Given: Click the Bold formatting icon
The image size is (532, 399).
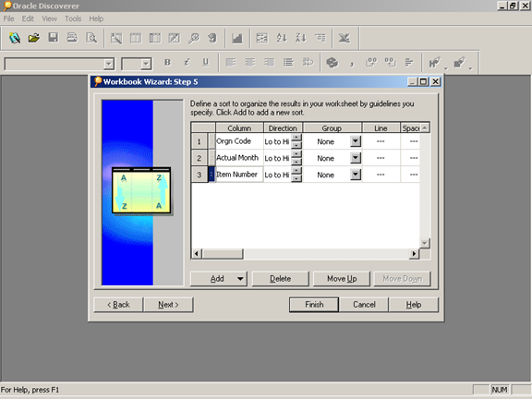Looking at the screenshot, I should coord(167,63).
